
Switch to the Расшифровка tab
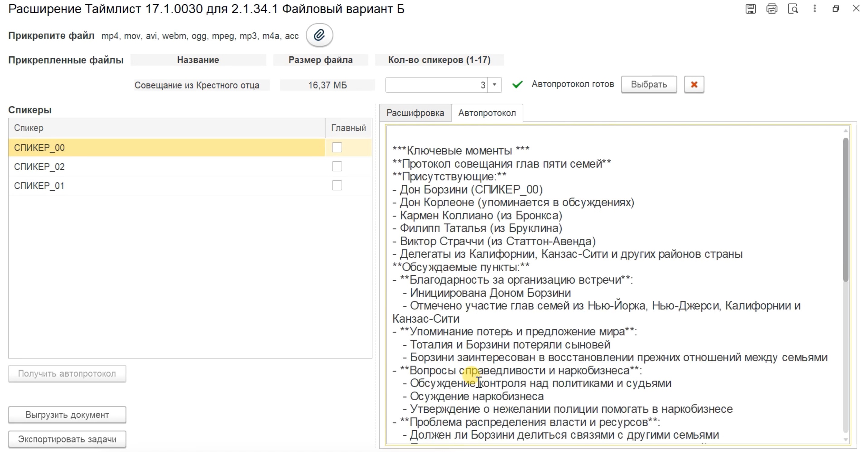coord(415,113)
